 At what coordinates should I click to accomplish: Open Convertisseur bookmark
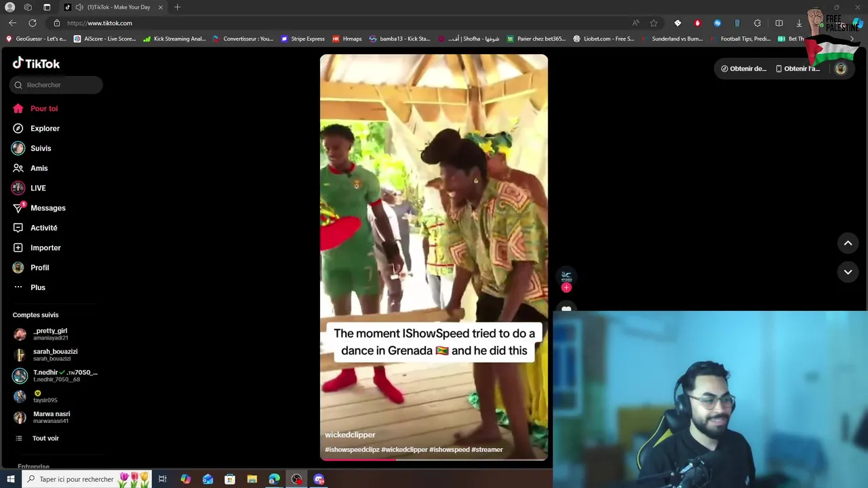tap(242, 39)
